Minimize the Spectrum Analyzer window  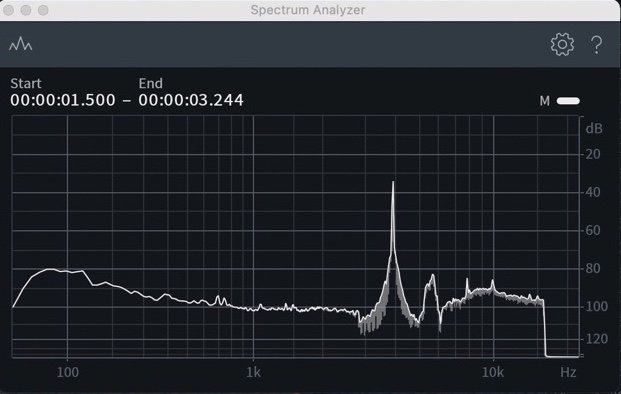[26, 10]
